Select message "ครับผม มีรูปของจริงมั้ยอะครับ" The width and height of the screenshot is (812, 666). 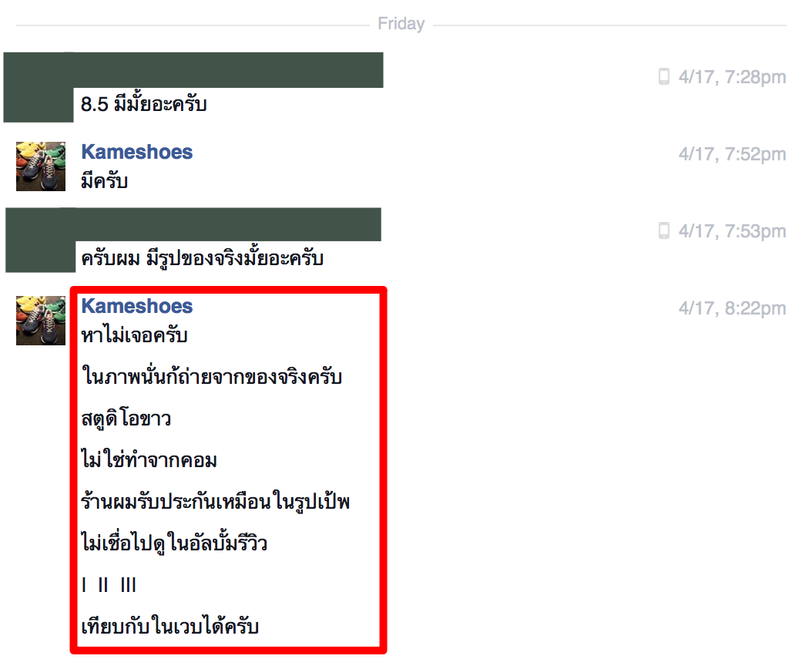pos(203,257)
